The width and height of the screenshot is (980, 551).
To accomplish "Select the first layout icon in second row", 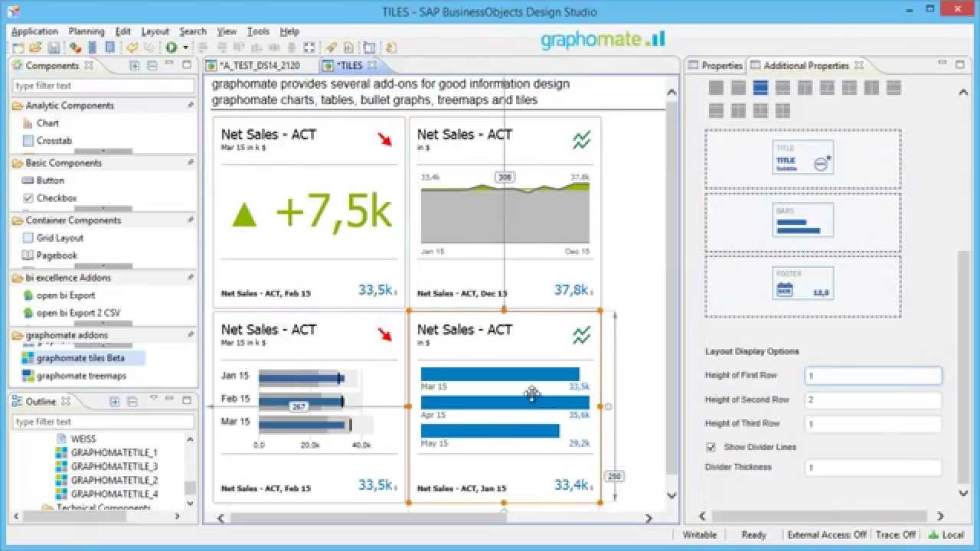I will tap(716, 111).
